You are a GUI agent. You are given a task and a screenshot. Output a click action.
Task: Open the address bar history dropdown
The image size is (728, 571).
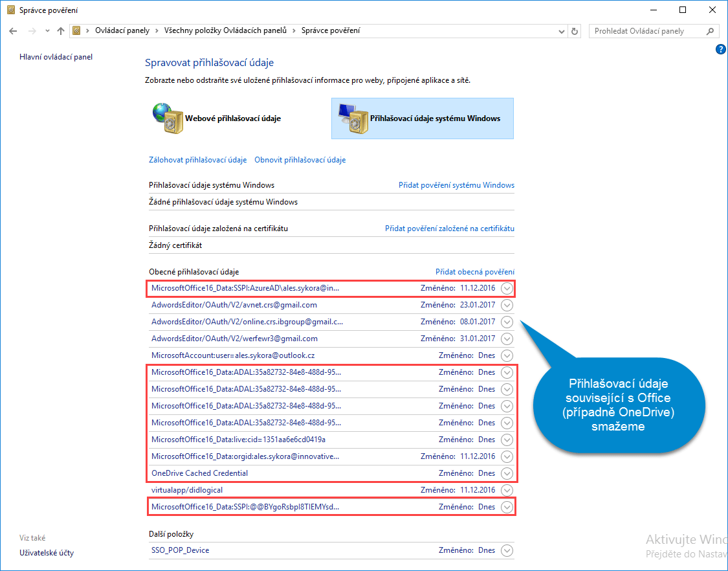pos(561,32)
